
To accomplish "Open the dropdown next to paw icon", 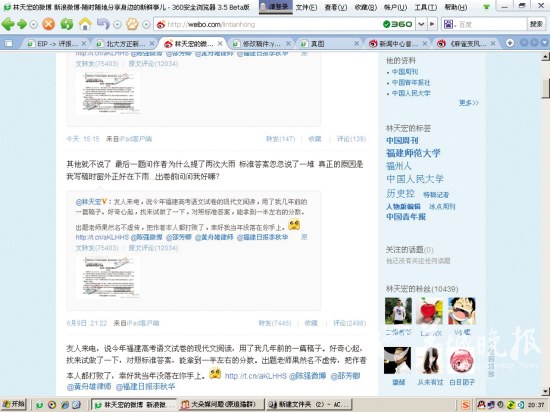I will [x=147, y=25].
